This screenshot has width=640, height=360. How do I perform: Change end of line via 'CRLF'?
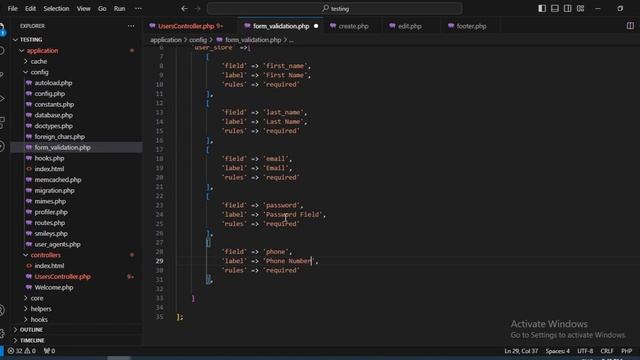[x=607, y=351]
